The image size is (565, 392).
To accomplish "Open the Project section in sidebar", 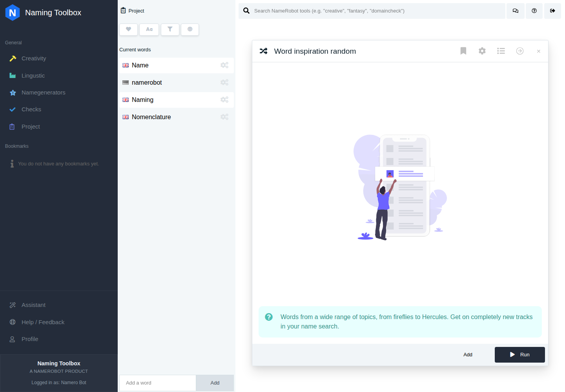I will click(31, 127).
